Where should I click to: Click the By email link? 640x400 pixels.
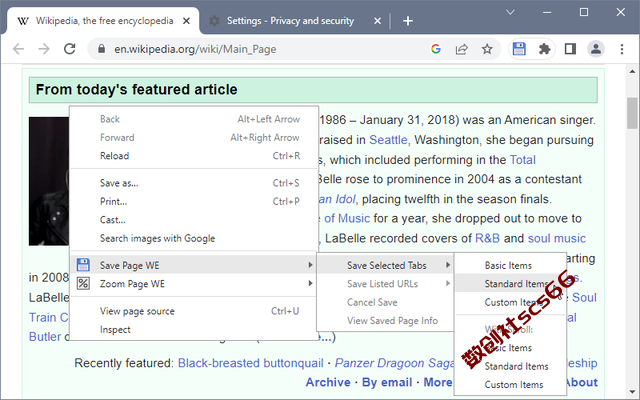[387, 382]
